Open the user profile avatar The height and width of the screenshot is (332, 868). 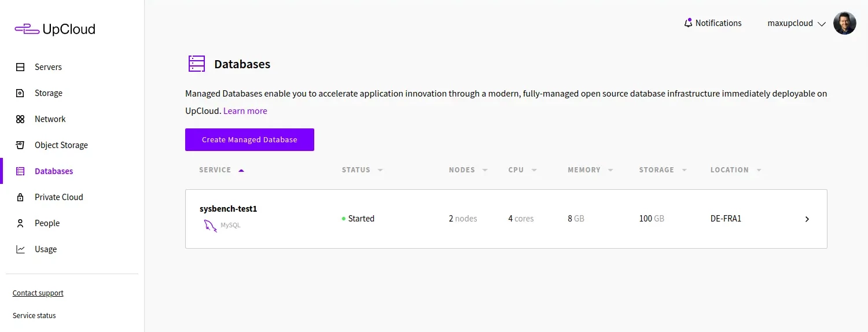click(844, 23)
